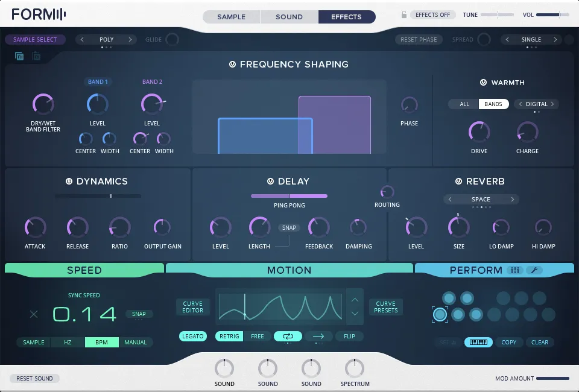Switch to Effects tab

tap(346, 17)
